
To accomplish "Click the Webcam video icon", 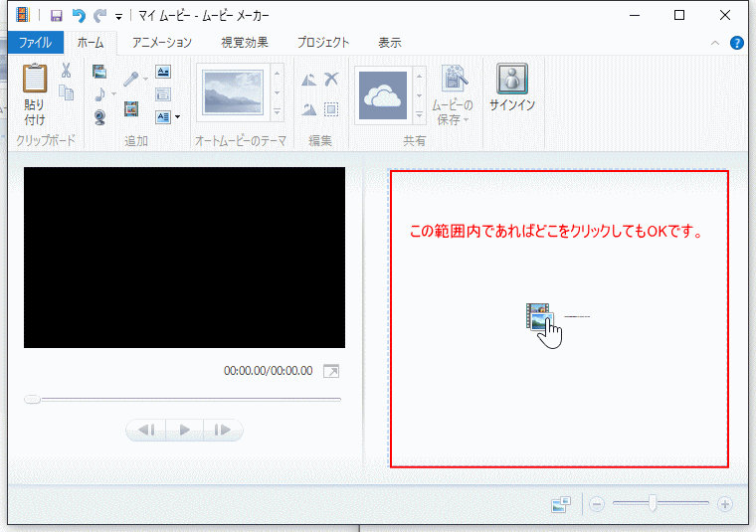I will click(99, 117).
